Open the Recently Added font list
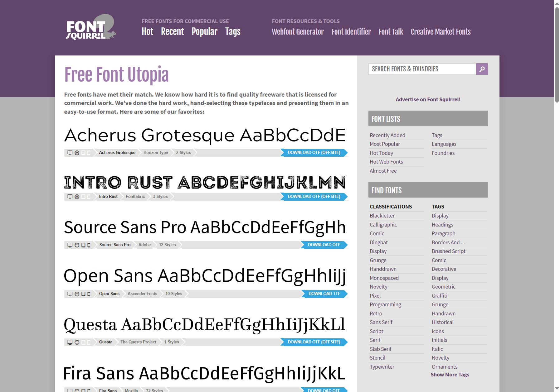The image size is (560, 392). click(x=387, y=135)
